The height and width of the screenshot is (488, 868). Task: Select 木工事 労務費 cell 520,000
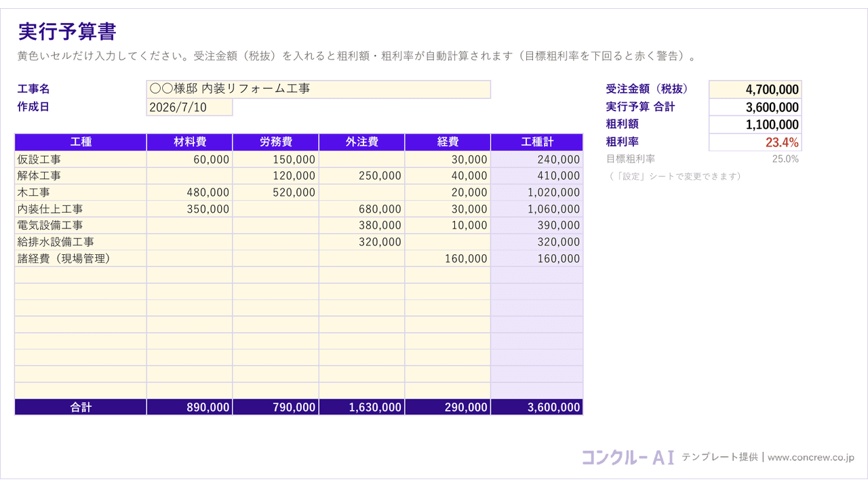(x=276, y=192)
